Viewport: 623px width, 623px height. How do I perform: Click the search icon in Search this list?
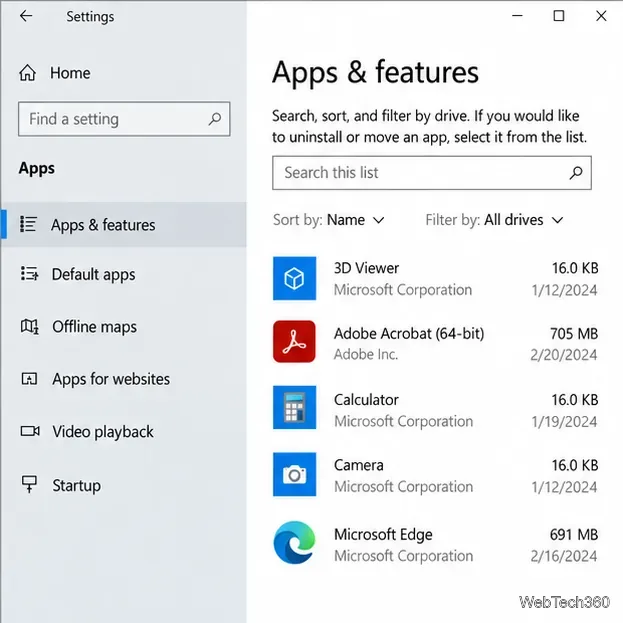(576, 173)
